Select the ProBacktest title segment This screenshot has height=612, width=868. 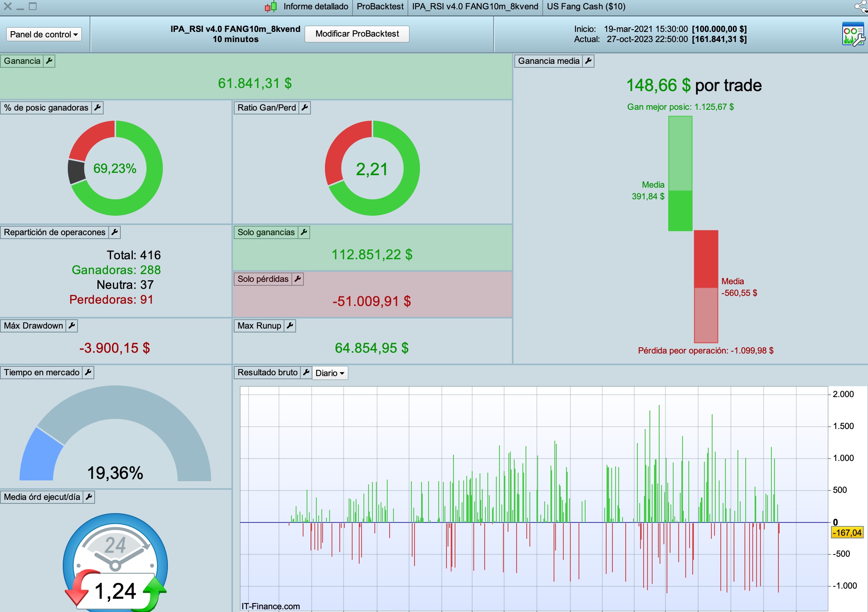(380, 7)
